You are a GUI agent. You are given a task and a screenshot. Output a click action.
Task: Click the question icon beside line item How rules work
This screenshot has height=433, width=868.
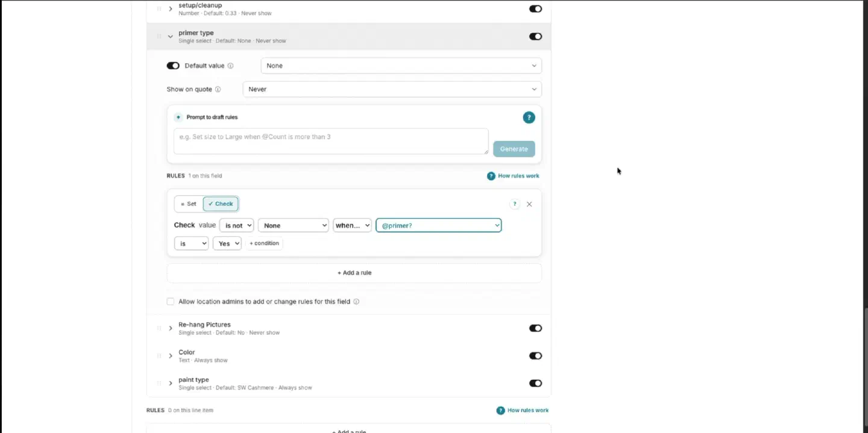pyautogui.click(x=500, y=410)
